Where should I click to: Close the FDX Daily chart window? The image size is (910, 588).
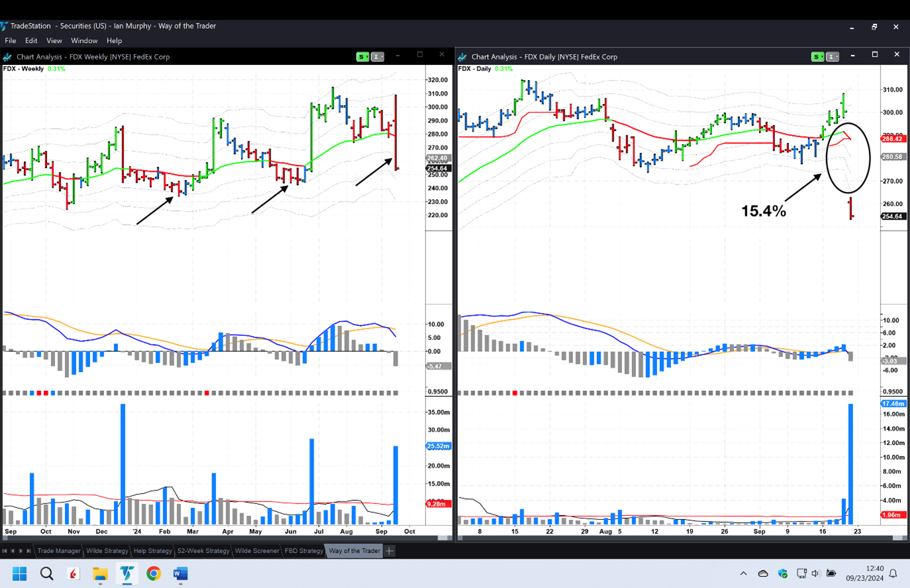(x=897, y=55)
